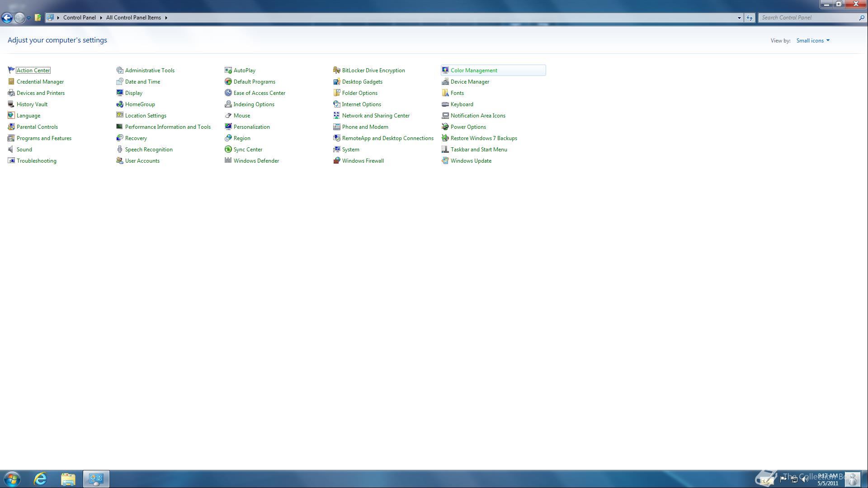Expand the address bar history dropdown arrow
The height and width of the screenshot is (488, 868).
739,18
